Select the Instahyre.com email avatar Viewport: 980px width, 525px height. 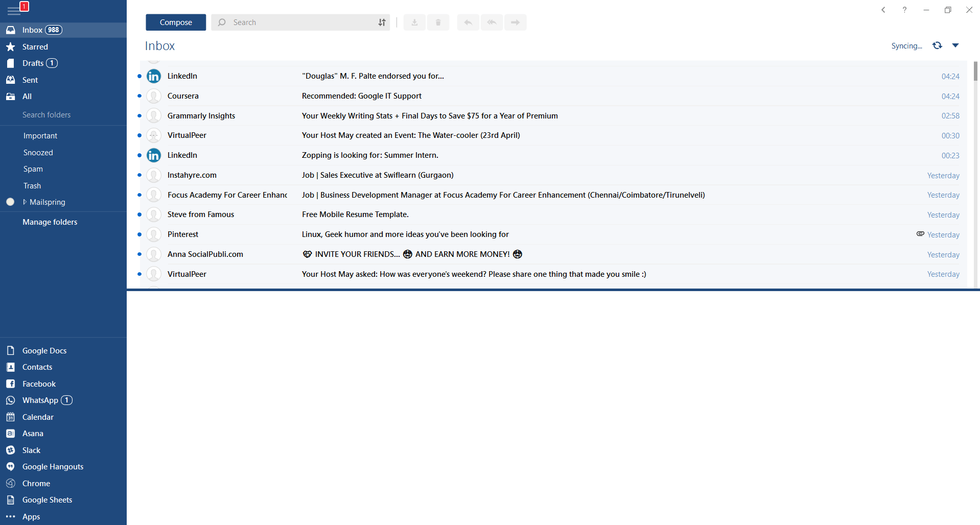click(154, 175)
